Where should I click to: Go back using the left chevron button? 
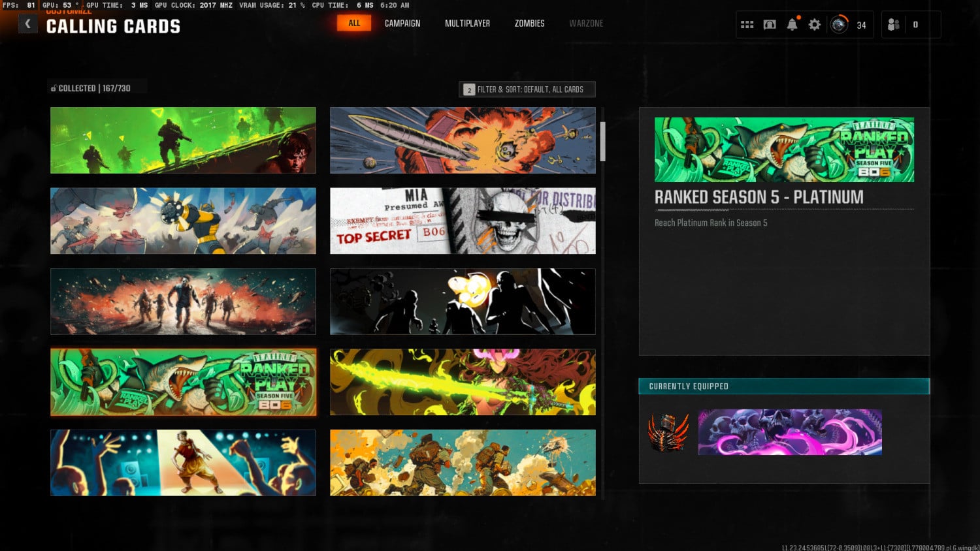[x=27, y=24]
